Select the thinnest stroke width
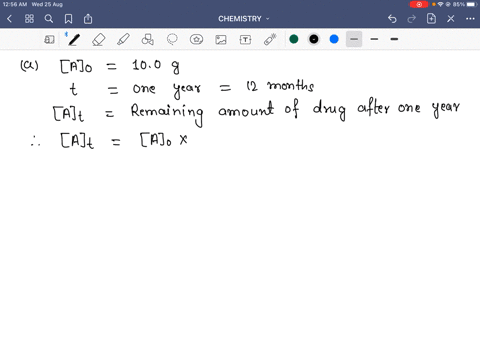This screenshot has width=480, height=360. (x=354, y=39)
